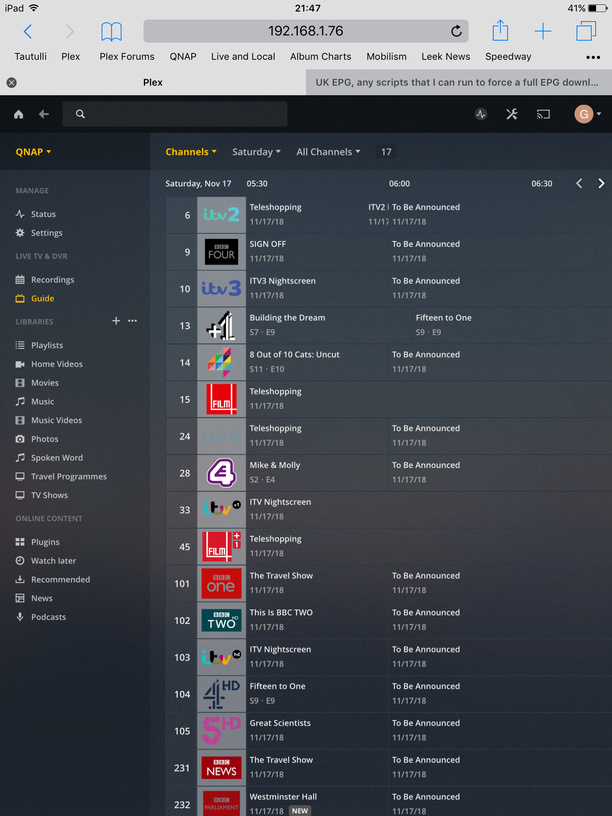Screen dimensions: 612x816
Task: Click the BBC Four channel logo
Action: pyautogui.click(x=221, y=251)
